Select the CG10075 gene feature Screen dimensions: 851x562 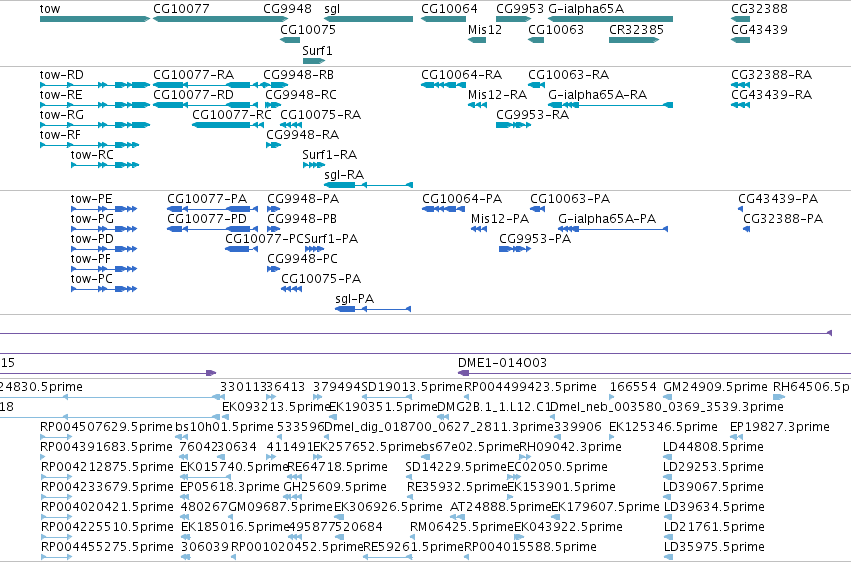(290, 40)
